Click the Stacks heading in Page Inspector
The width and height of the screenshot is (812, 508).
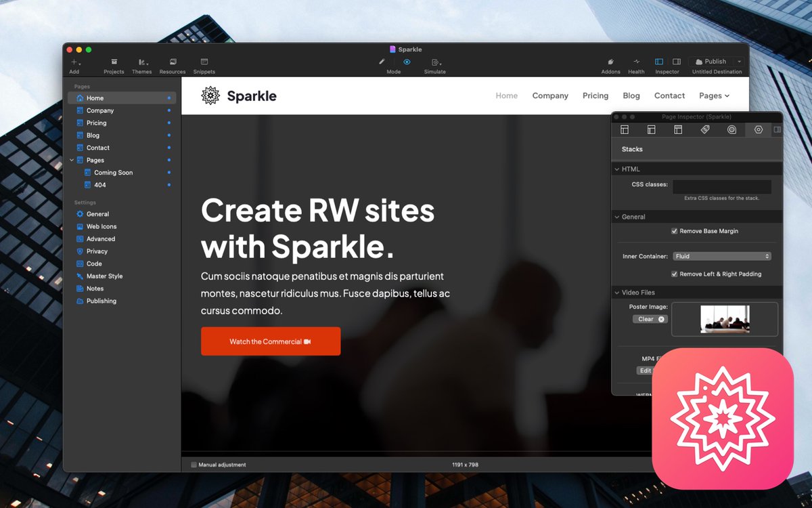coord(632,149)
